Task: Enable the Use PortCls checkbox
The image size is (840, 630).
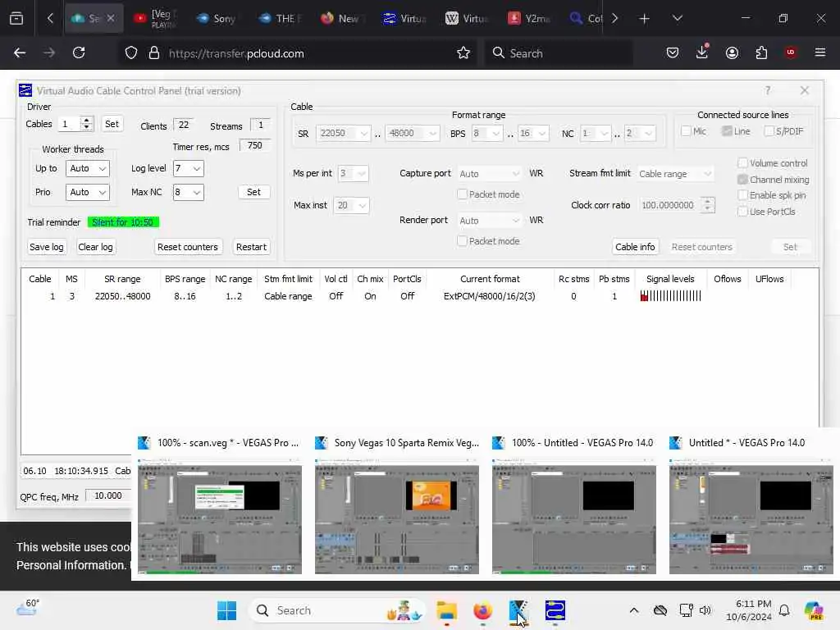Action: point(742,212)
